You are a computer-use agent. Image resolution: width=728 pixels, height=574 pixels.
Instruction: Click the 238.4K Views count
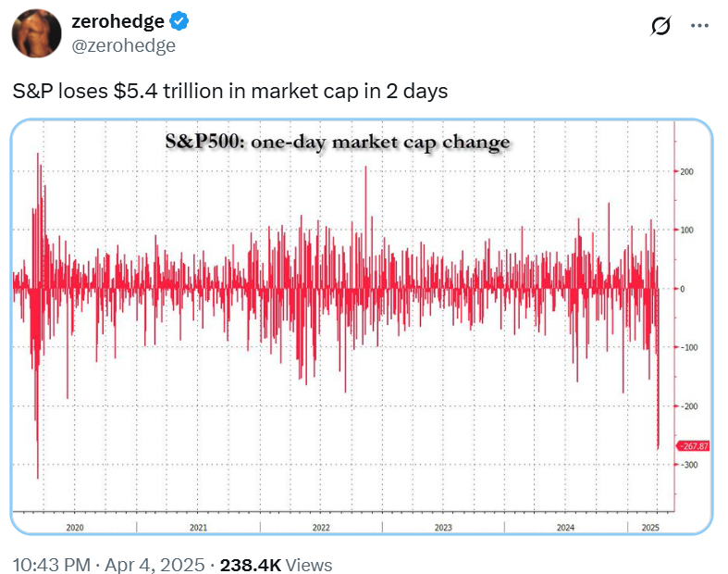pos(276,564)
